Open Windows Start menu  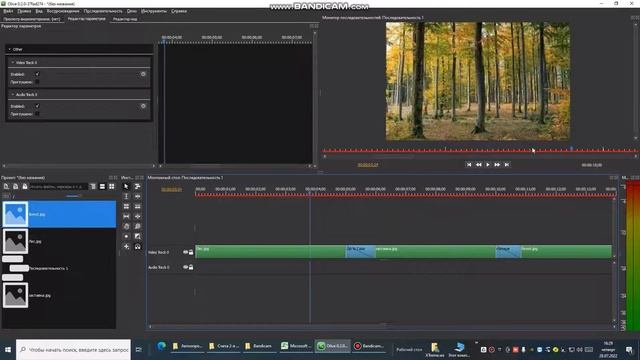tap(8, 350)
